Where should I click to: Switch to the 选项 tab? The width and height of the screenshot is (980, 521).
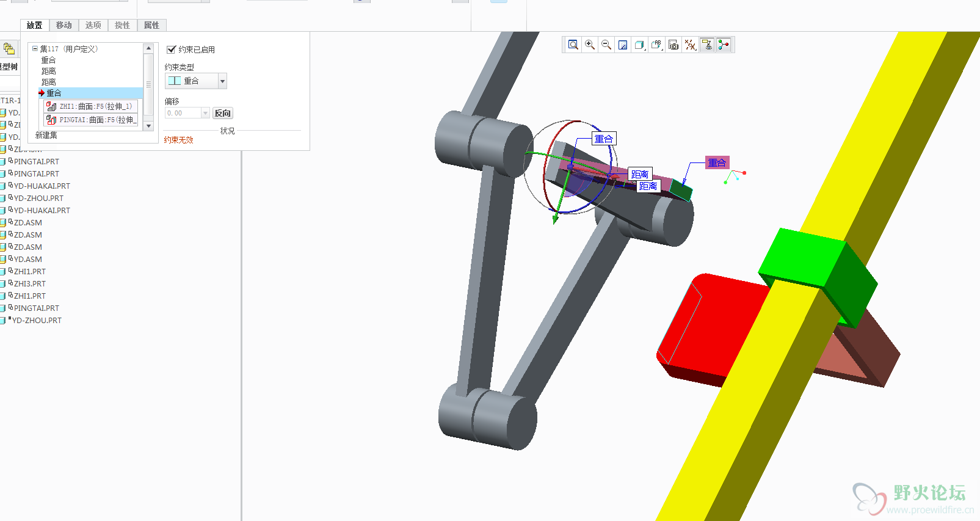click(93, 25)
